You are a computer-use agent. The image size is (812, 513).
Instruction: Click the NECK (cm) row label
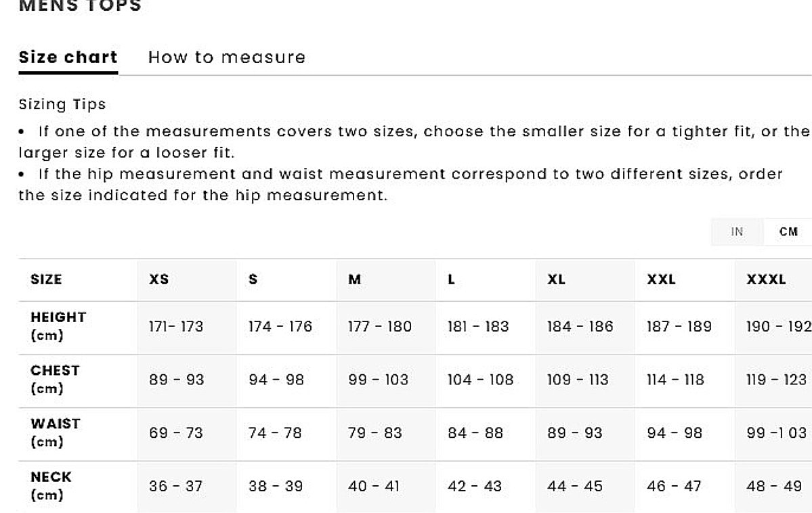tap(51, 486)
